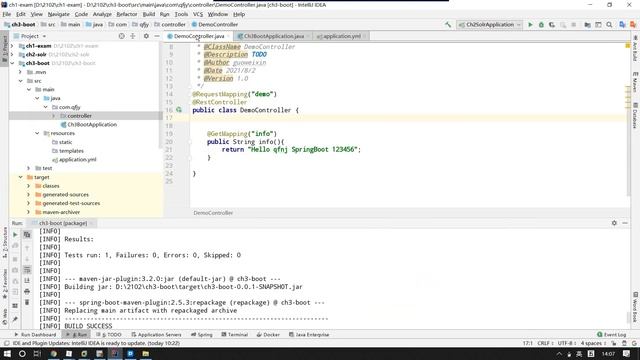The width and height of the screenshot is (640, 360).
Task: Select Ch3BootApplication in project tree
Action: pyautogui.click(x=92, y=124)
